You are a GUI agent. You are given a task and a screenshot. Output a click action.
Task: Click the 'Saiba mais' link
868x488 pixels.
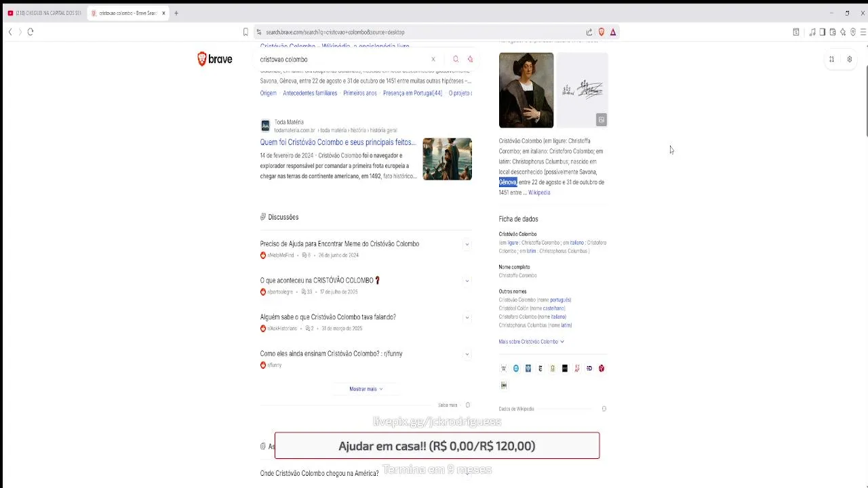(448, 405)
